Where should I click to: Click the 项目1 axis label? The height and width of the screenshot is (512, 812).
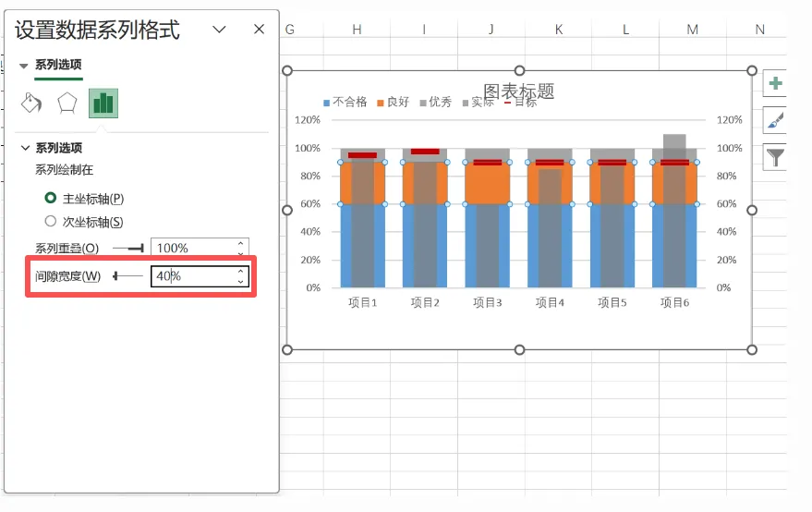[362, 302]
